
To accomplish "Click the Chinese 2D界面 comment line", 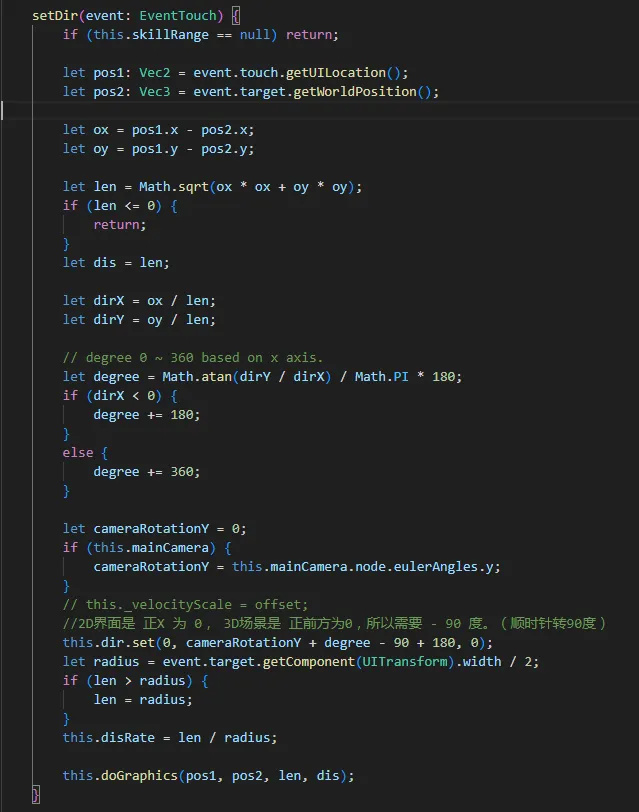I will tap(334, 624).
